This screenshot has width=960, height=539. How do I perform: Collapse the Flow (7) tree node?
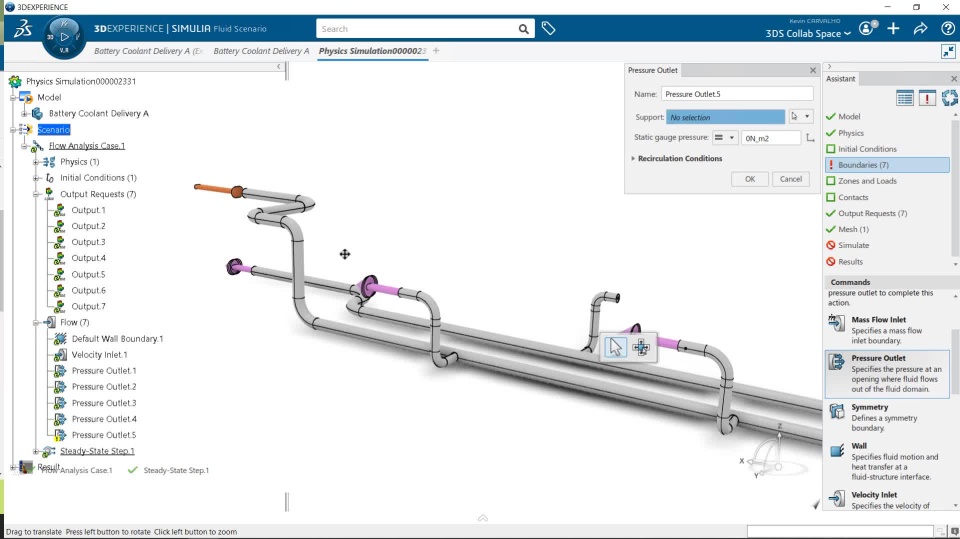[36, 322]
